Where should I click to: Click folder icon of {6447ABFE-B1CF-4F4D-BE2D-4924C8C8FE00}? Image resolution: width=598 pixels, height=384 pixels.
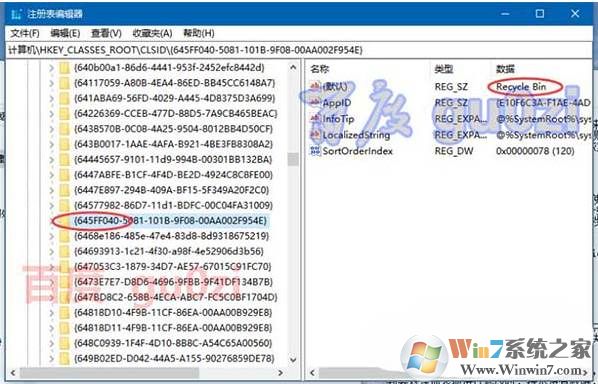[64, 175]
